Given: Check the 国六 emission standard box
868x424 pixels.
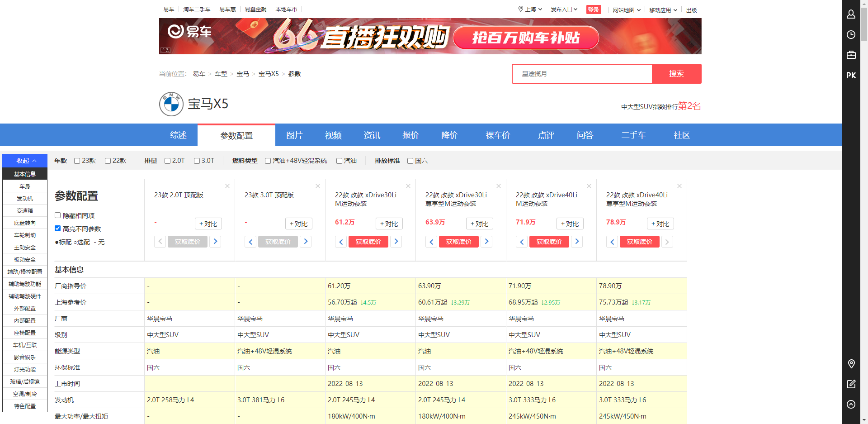Looking at the screenshot, I should pyautogui.click(x=410, y=161).
